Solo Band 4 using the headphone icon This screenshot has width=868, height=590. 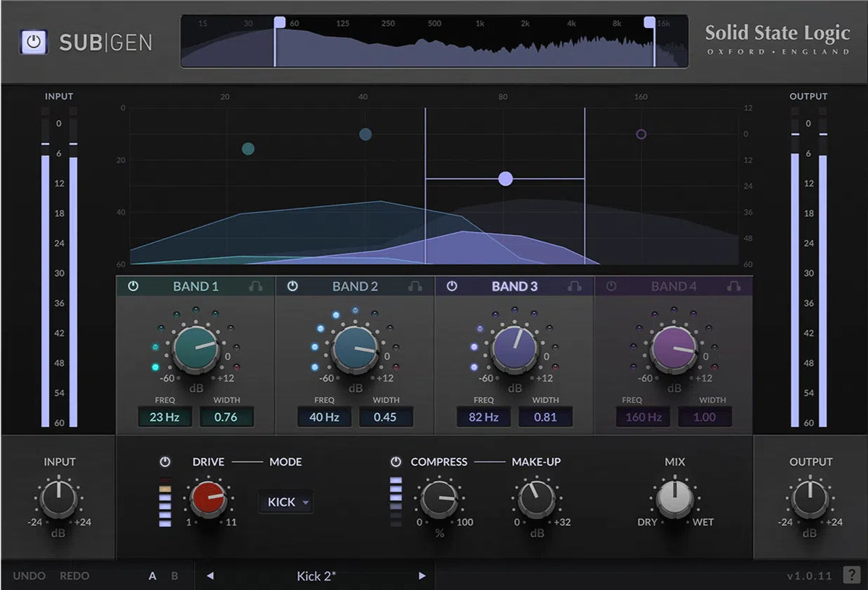[x=734, y=286]
